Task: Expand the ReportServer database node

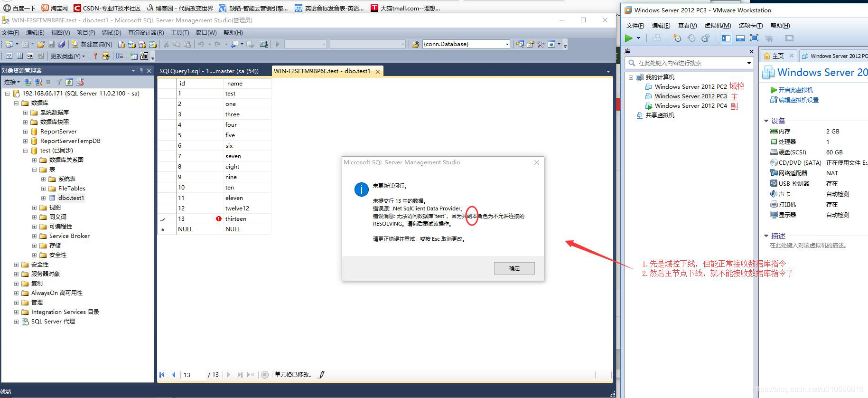Action: pyautogui.click(x=26, y=132)
